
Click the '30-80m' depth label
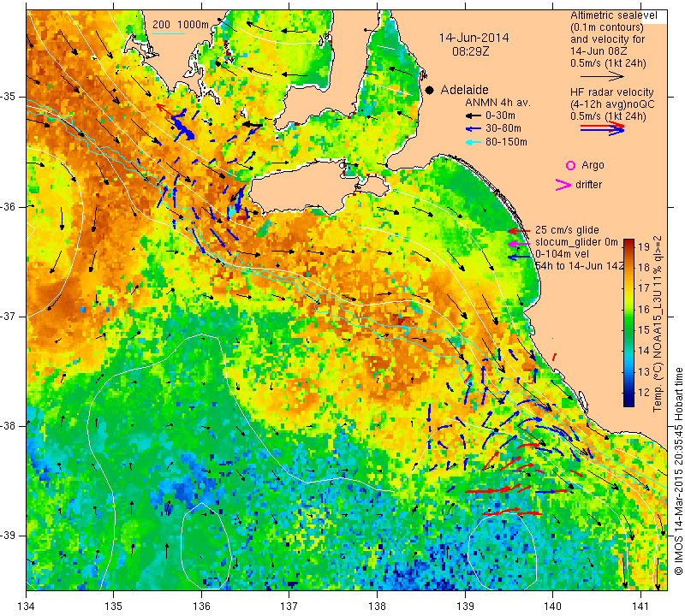pos(503,129)
